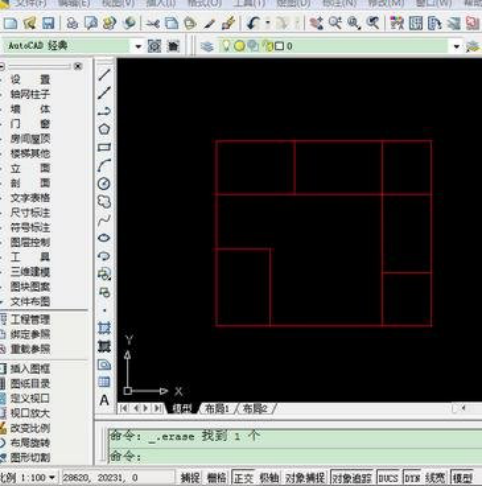Expand the 轴网柱子 menu
The width and height of the screenshot is (483, 487).
30,94
